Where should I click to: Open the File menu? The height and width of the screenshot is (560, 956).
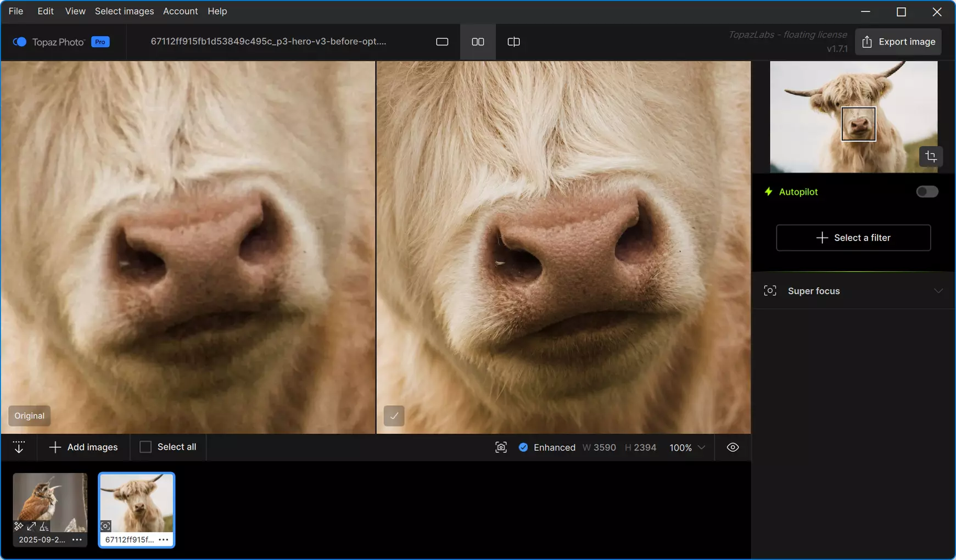click(x=16, y=11)
